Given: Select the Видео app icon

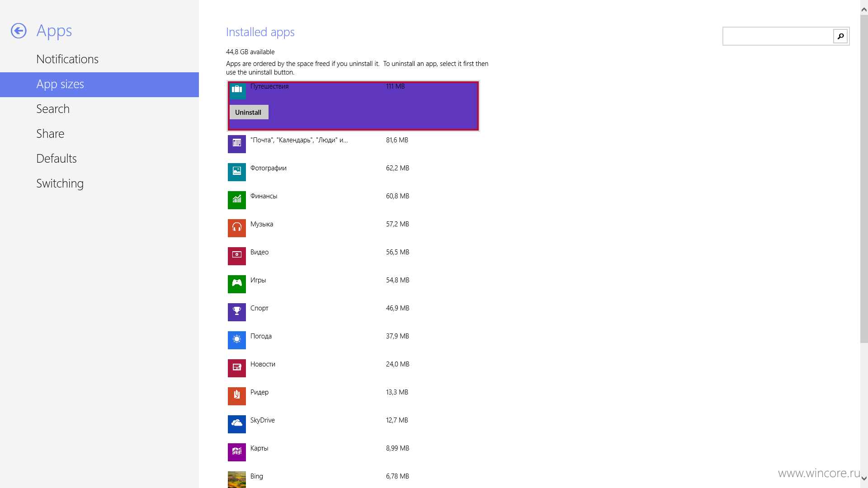Looking at the screenshot, I should 237,256.
